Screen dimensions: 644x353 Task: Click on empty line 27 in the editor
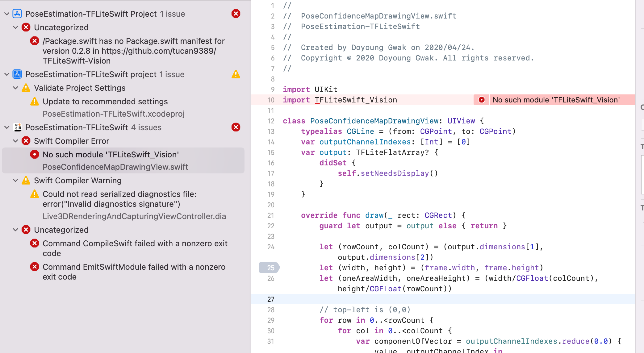[432, 299]
